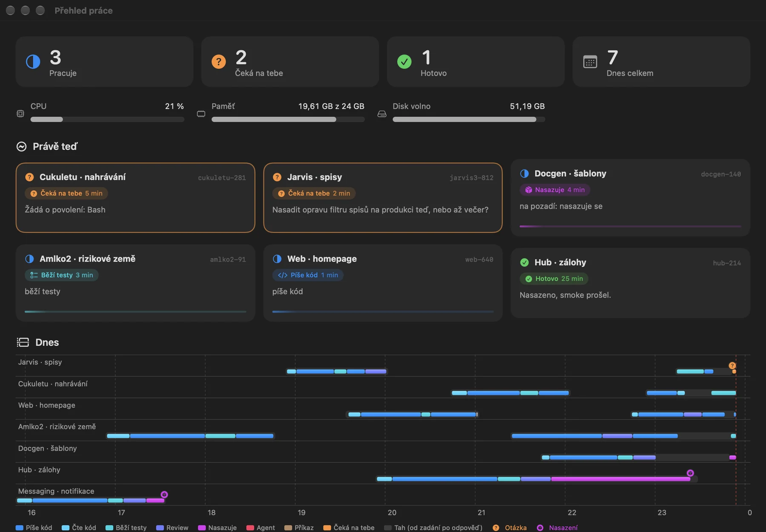The image size is (766, 532).
Task: Click the Messaging · notifikace timeline label
Action: click(56, 491)
